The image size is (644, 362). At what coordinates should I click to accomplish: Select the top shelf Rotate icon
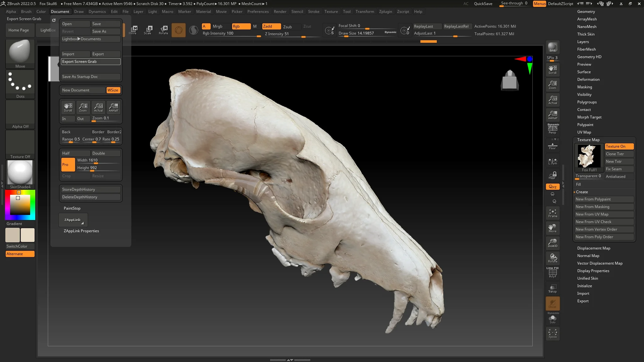(x=163, y=30)
